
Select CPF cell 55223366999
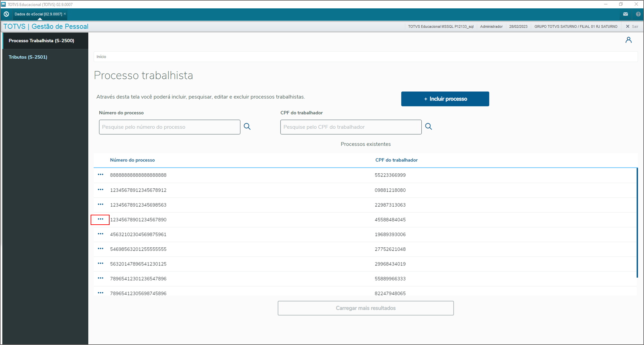coord(390,175)
